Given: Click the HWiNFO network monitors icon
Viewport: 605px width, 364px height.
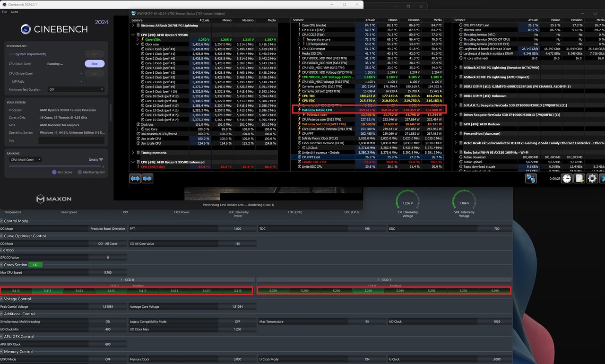Looking at the screenshot, I should coord(532,178).
